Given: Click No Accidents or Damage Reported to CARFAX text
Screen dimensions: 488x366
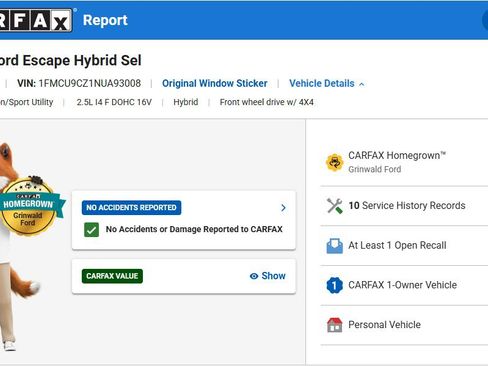Looking at the screenshot, I should pos(194,229).
